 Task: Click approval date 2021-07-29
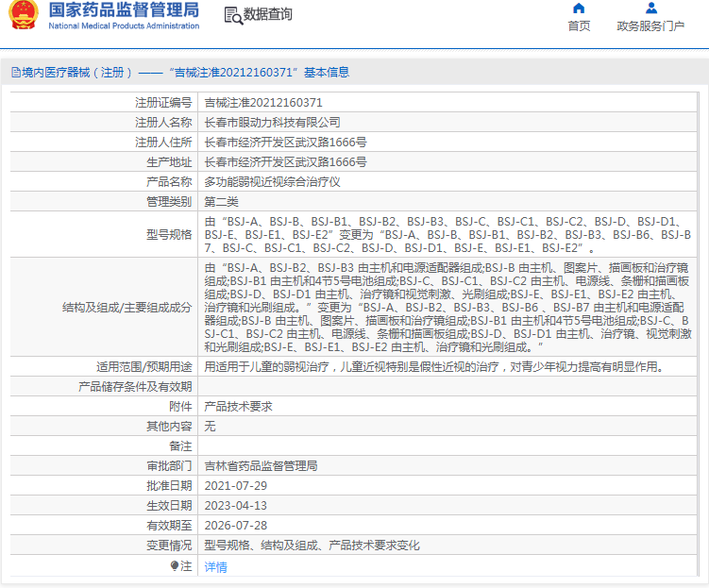236,486
